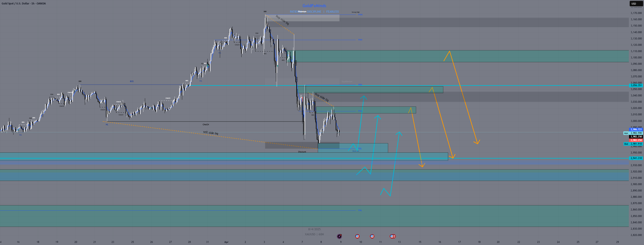Click the Apr label on time axis
Image resolution: width=644 pixels, height=245 pixels.
tap(226, 242)
